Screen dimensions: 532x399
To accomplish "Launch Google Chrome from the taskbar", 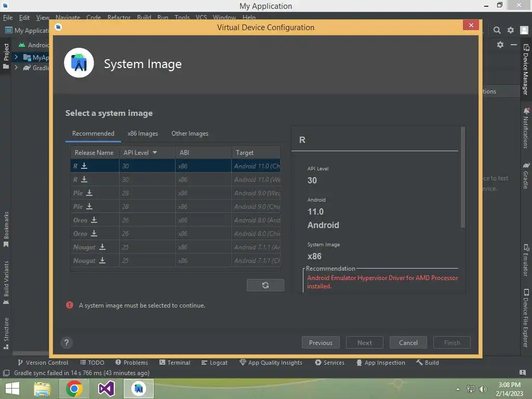I will (x=74, y=389).
